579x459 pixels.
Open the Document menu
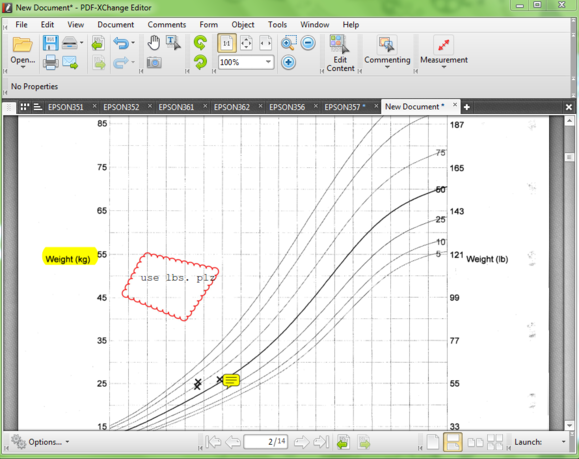coord(116,25)
